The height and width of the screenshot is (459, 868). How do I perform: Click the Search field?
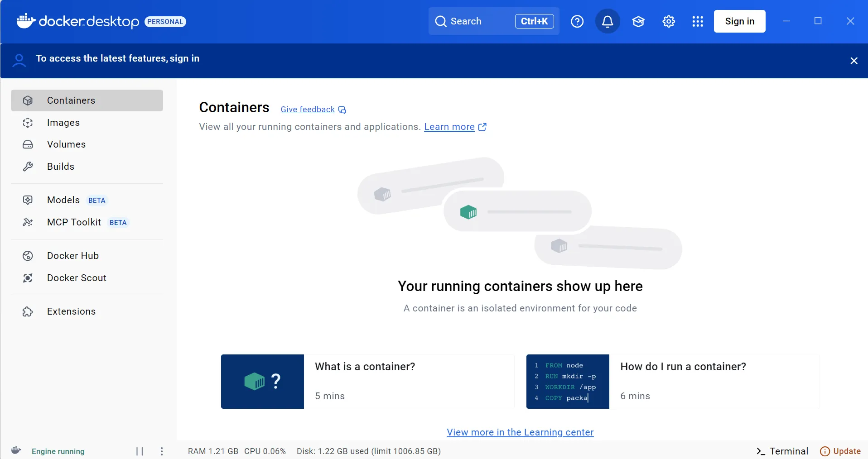point(494,21)
